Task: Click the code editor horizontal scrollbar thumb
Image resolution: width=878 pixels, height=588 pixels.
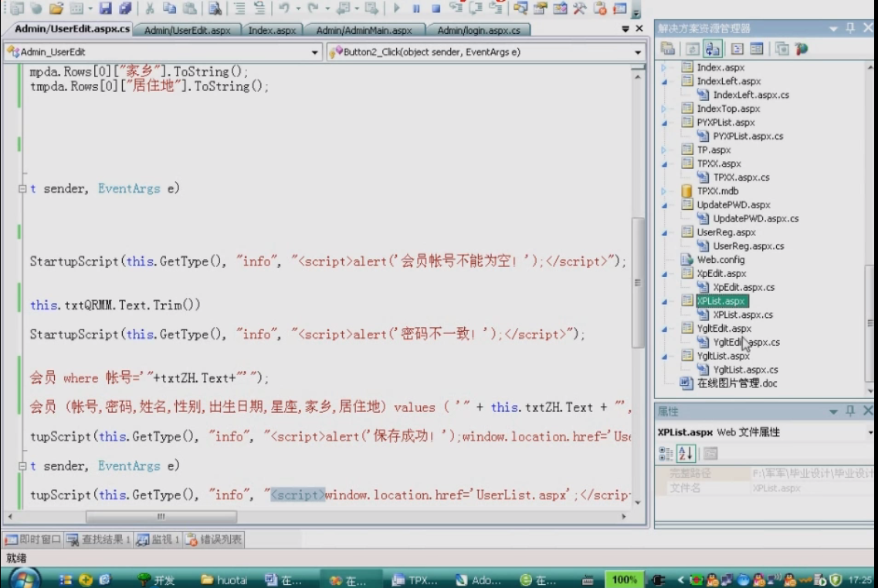Action: tap(161, 516)
